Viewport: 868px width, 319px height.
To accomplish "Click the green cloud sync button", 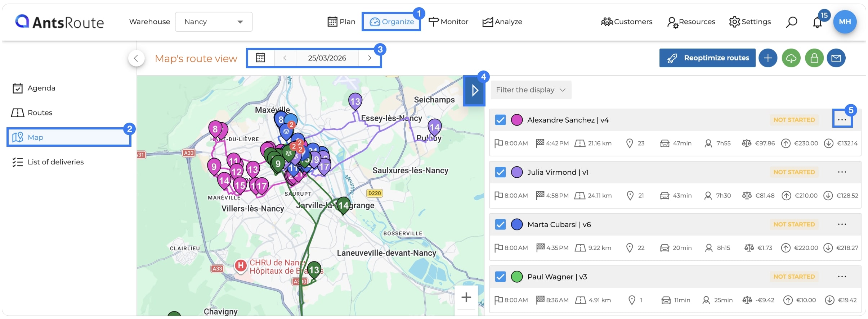I will pyautogui.click(x=791, y=58).
